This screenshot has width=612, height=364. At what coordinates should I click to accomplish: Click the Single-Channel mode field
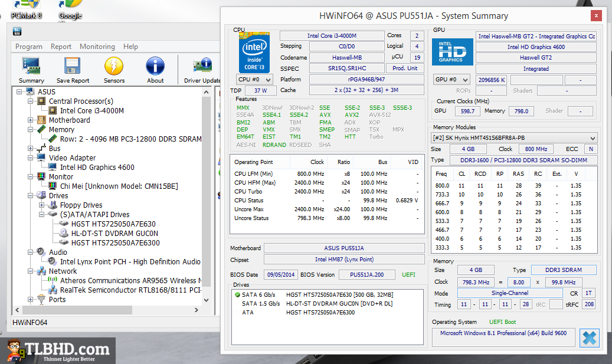[510, 293]
